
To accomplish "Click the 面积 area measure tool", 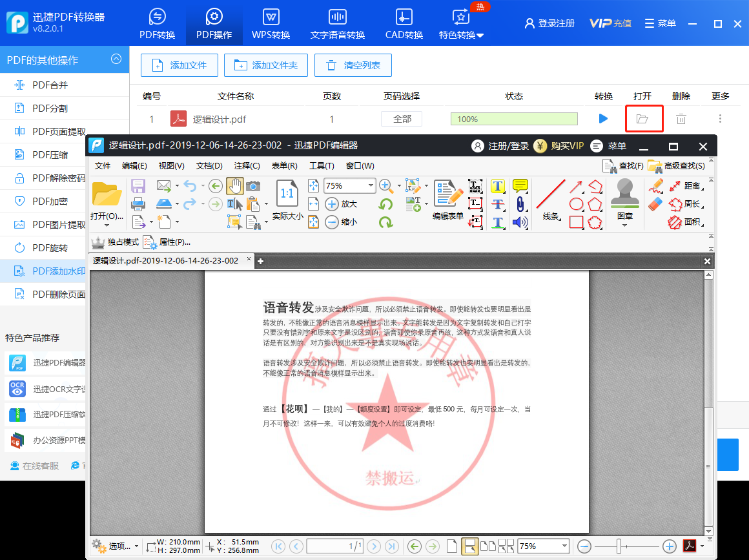I will click(x=686, y=222).
